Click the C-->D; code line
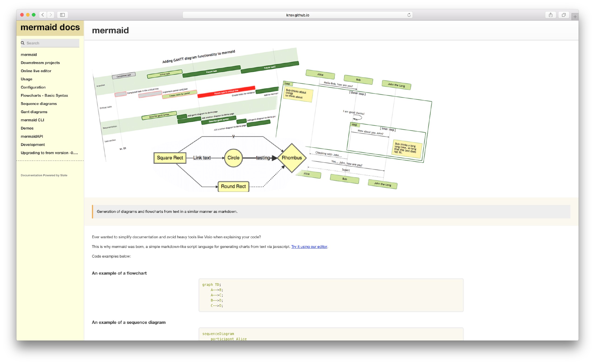595x364 pixels. click(217, 306)
